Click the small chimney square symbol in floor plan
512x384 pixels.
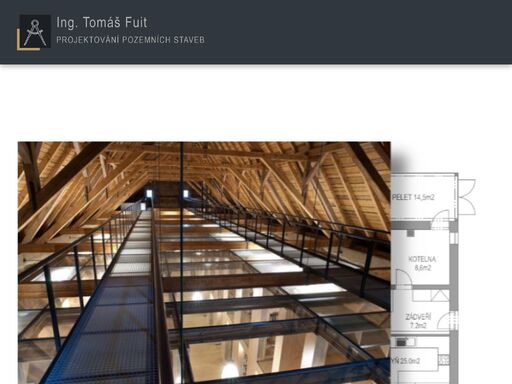click(x=410, y=233)
